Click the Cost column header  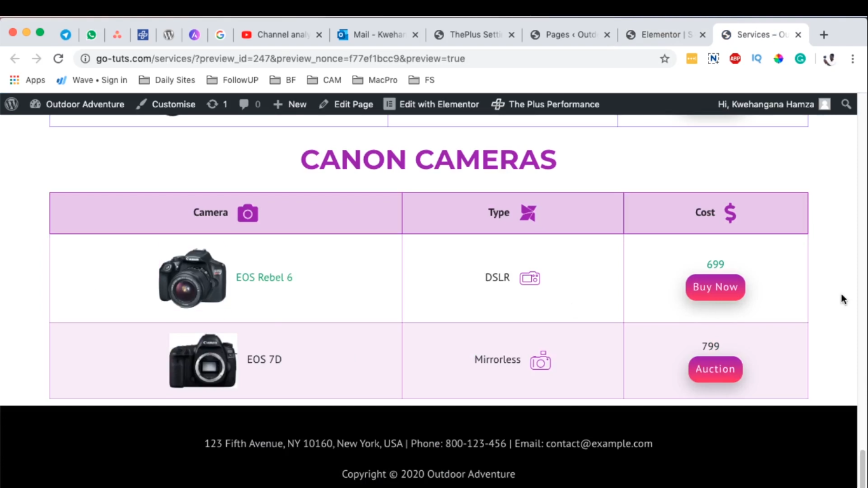715,213
